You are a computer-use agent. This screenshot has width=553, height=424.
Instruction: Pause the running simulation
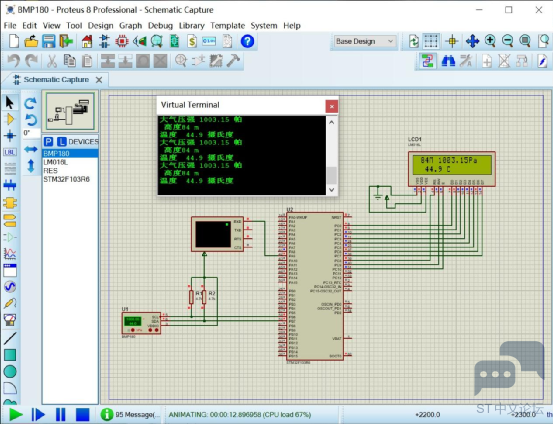(61, 414)
